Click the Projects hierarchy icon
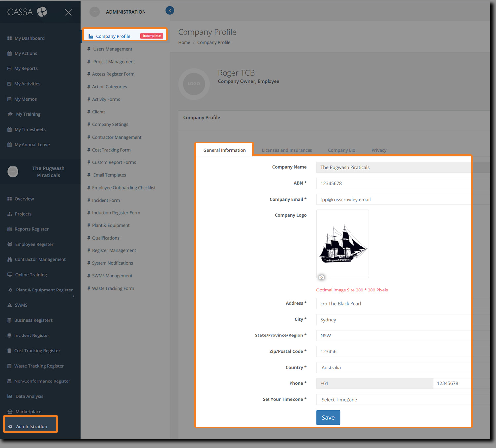 point(10,214)
